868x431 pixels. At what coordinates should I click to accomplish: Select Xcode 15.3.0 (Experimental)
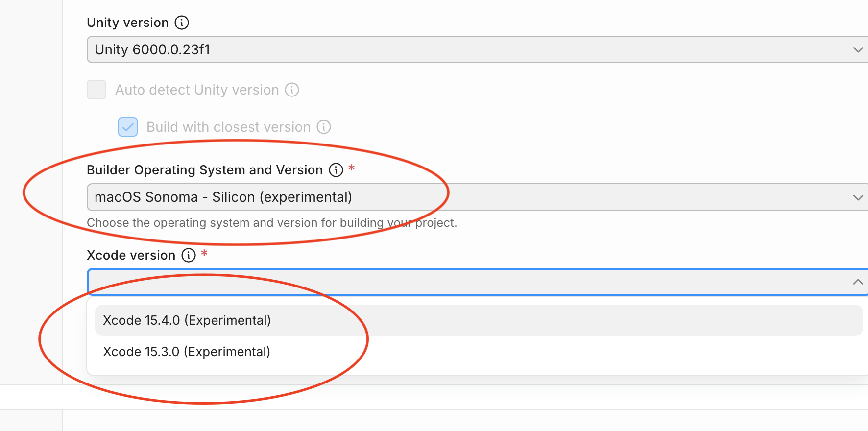(186, 351)
